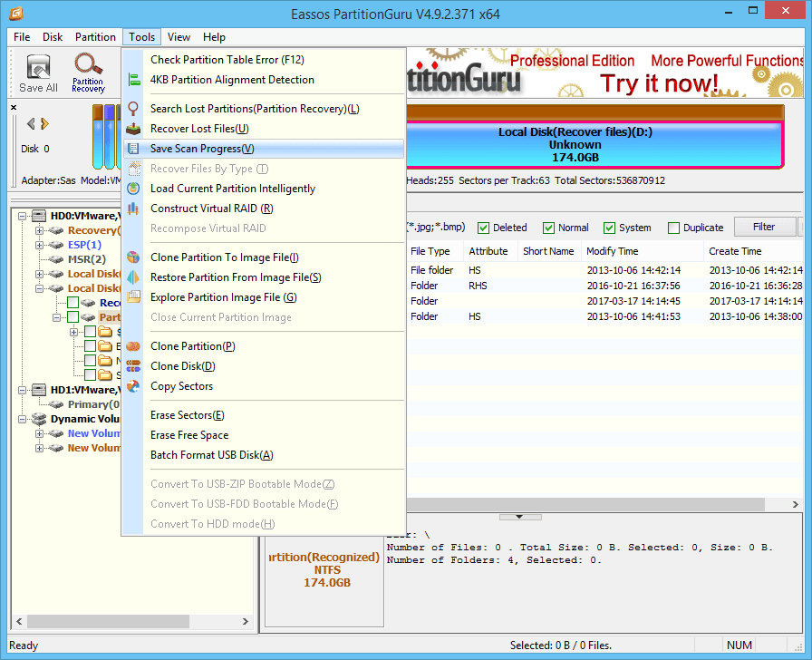812x660 pixels.
Task: Close the disk panel with the x
Action: (x=14, y=107)
